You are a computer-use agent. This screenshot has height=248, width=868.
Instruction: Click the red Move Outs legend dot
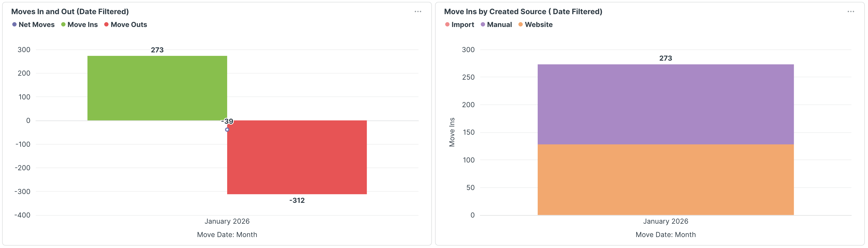point(106,25)
